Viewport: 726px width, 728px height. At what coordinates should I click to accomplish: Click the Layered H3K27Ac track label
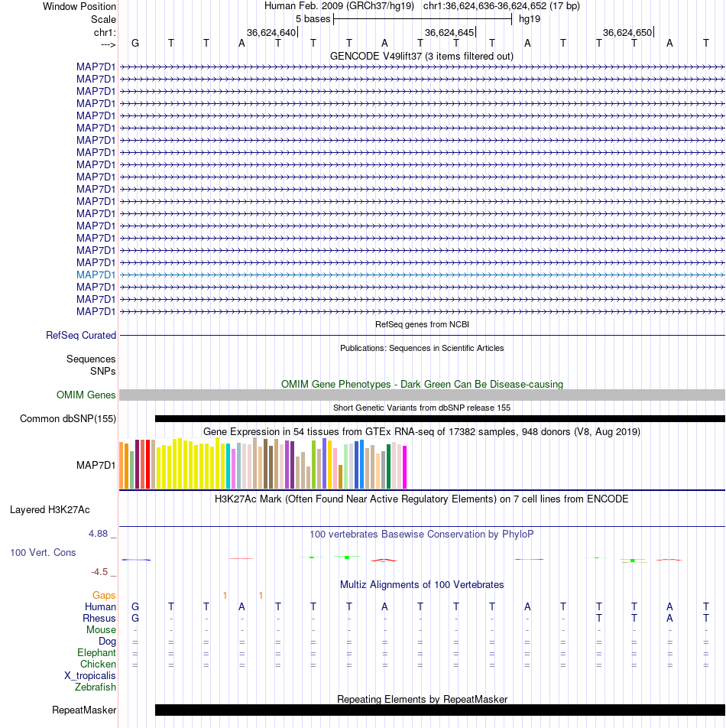click(x=50, y=510)
